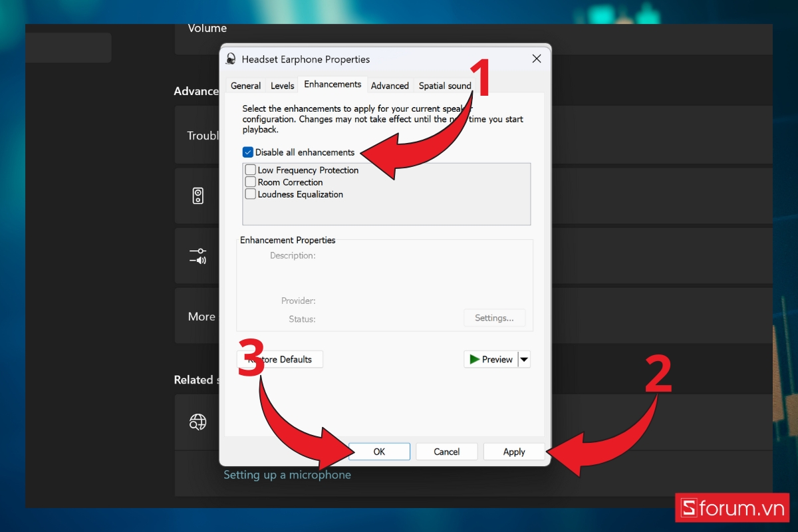798x532 pixels.
Task: Click the Apply button
Action: [514, 452]
